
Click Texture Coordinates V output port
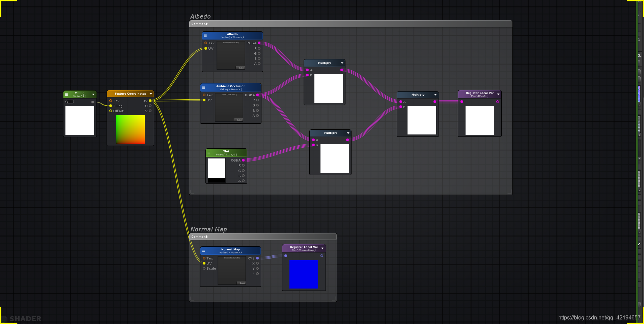(150, 111)
